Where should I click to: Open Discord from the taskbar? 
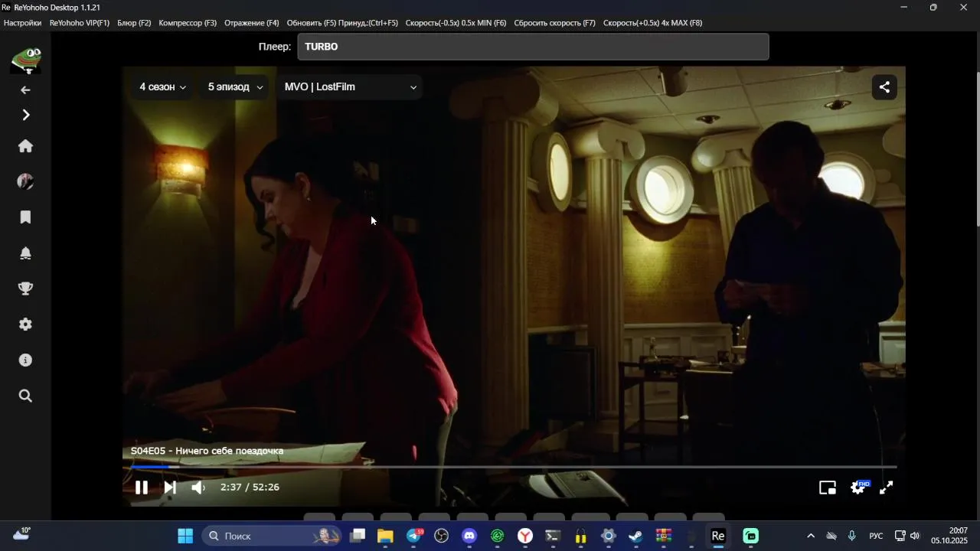(469, 536)
